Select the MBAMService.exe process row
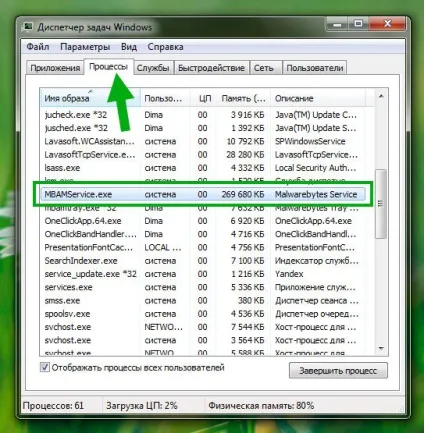Screen dimensions: 424x433 203,194
